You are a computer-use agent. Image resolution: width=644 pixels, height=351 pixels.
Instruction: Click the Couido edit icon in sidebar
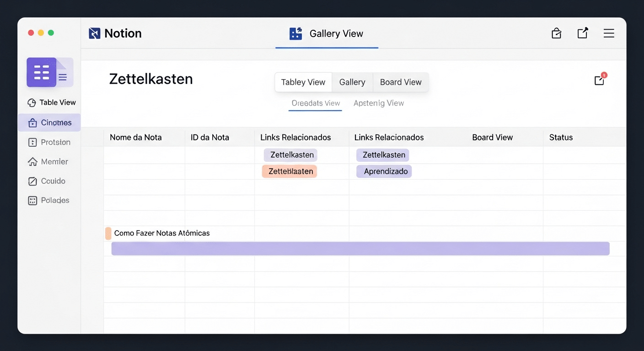click(32, 181)
